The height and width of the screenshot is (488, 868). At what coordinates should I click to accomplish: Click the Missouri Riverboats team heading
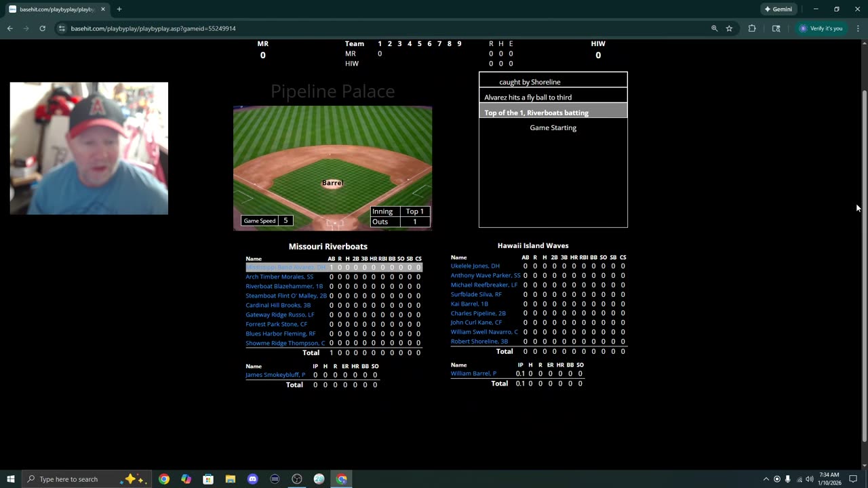[x=328, y=246]
